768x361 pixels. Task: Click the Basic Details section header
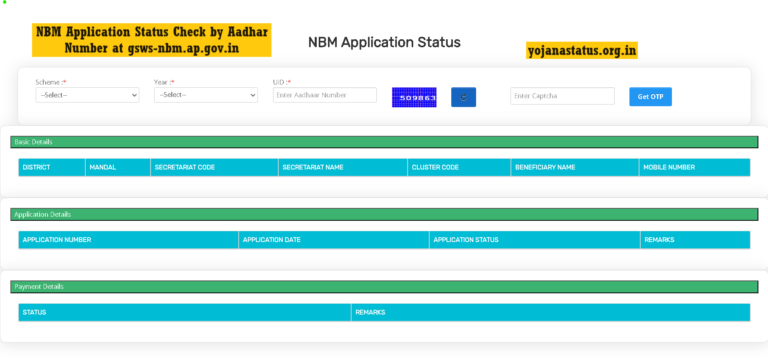pyautogui.click(x=384, y=142)
